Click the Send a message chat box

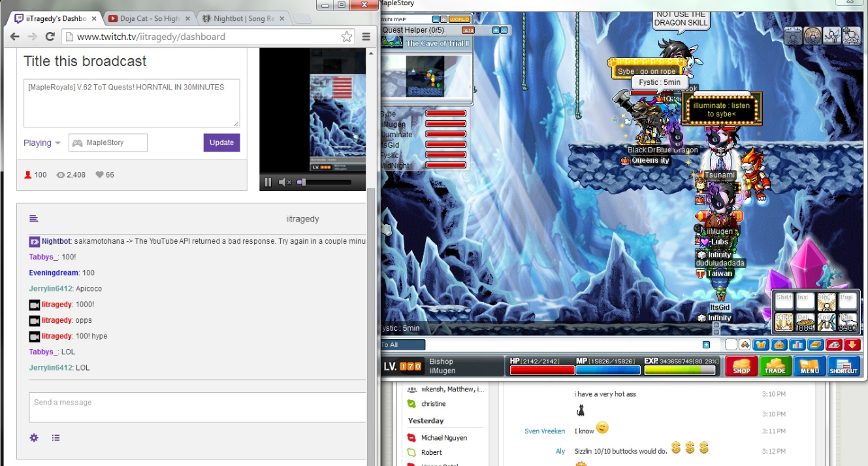pos(197,407)
